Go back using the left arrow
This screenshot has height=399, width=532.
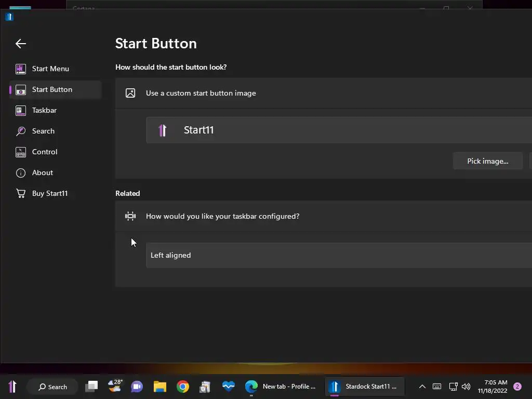point(21,44)
